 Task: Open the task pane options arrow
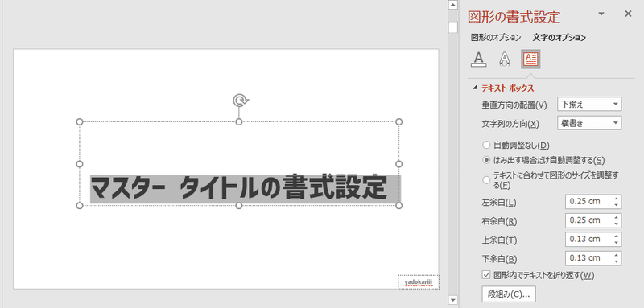tap(601, 14)
